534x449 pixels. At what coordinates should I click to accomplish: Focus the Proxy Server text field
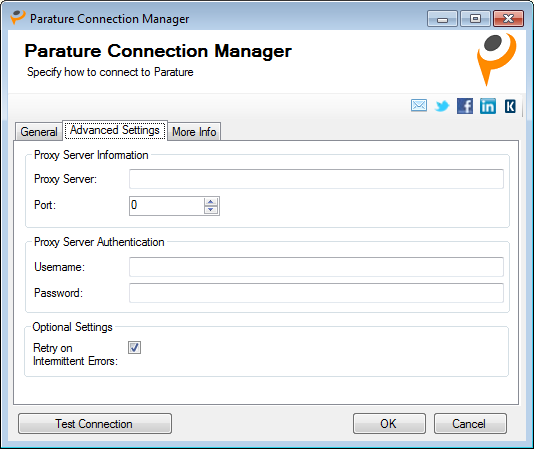[316, 179]
